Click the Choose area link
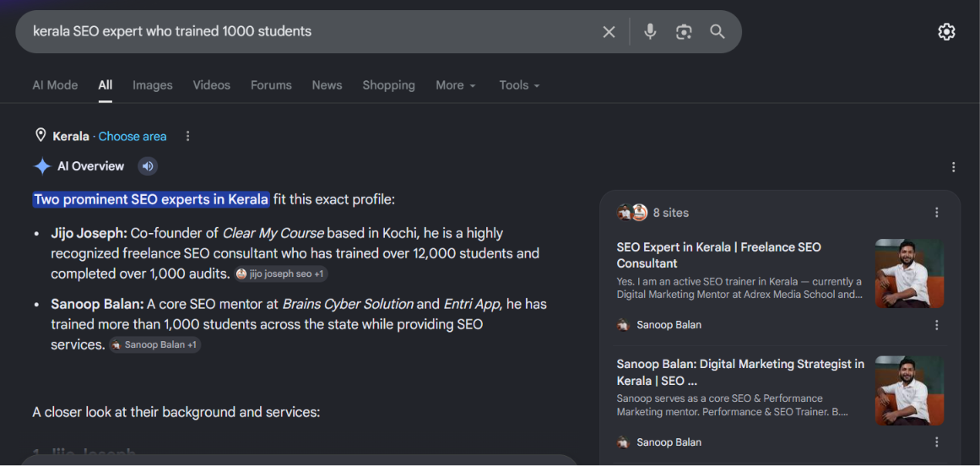This screenshot has height=466, width=980. [133, 136]
